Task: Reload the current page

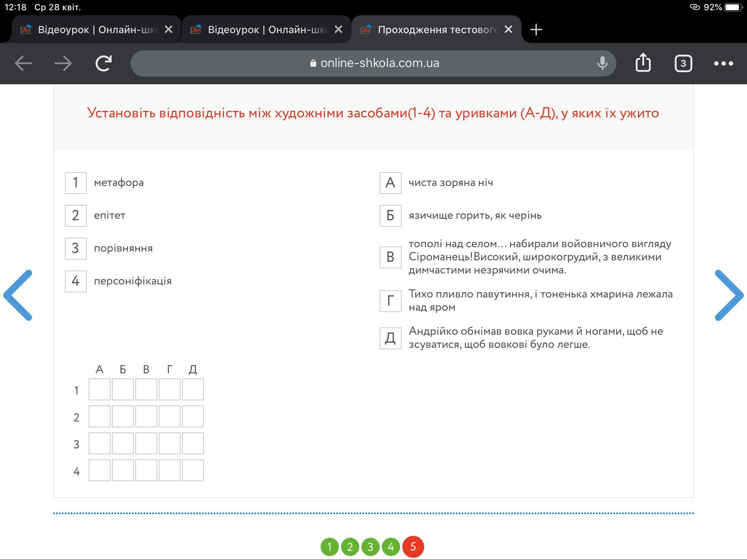Action: pyautogui.click(x=104, y=63)
